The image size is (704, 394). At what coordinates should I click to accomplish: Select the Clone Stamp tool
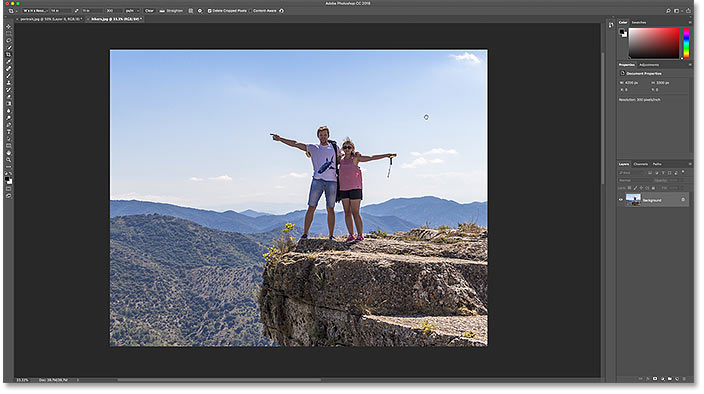pyautogui.click(x=9, y=83)
